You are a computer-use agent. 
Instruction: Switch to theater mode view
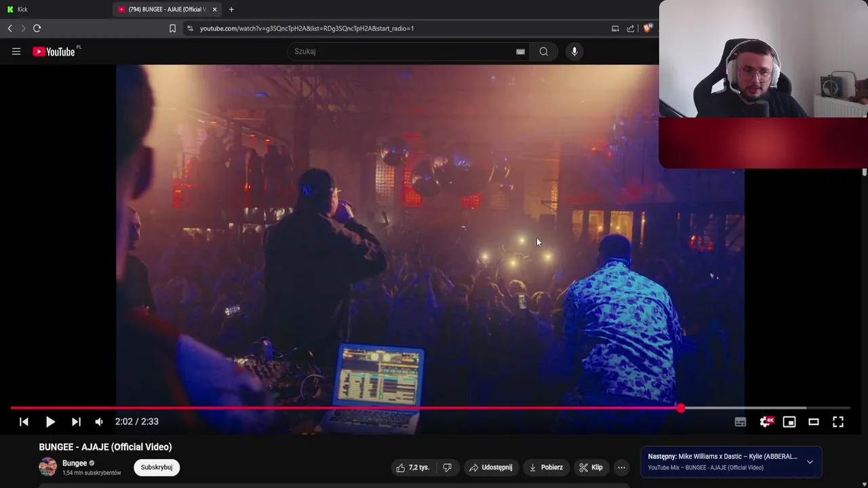point(814,422)
